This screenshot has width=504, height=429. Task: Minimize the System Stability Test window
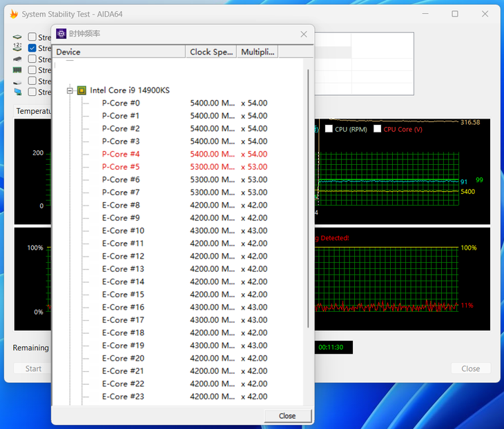(x=425, y=14)
